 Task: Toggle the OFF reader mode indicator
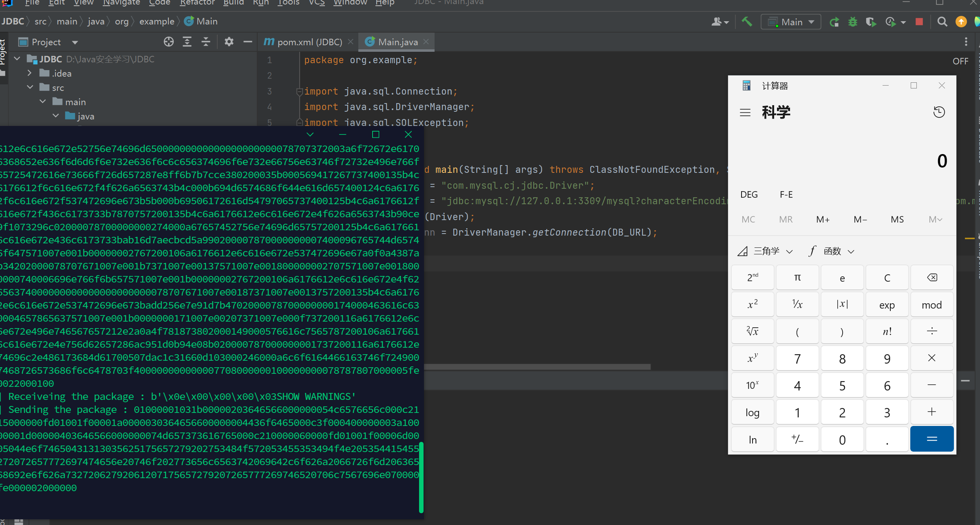960,61
